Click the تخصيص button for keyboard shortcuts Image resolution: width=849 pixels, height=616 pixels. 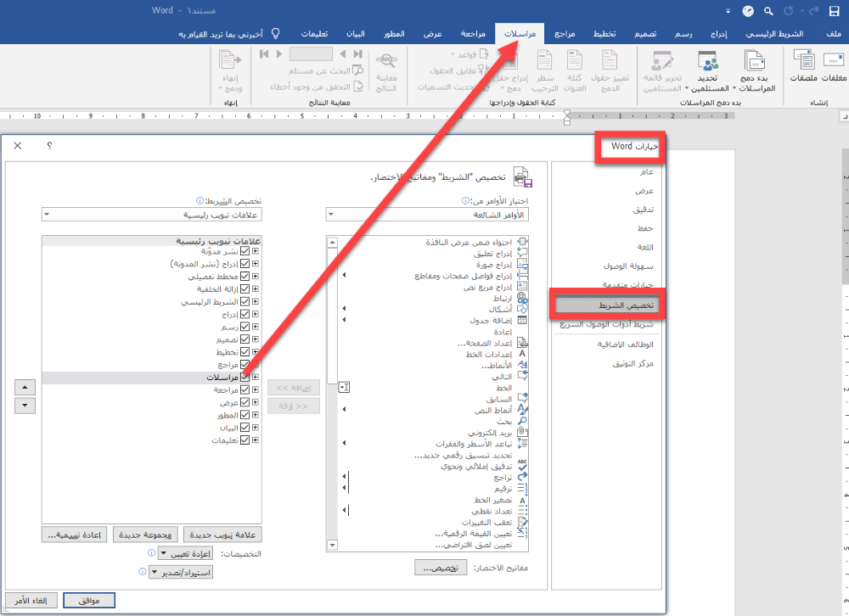pyautogui.click(x=441, y=568)
